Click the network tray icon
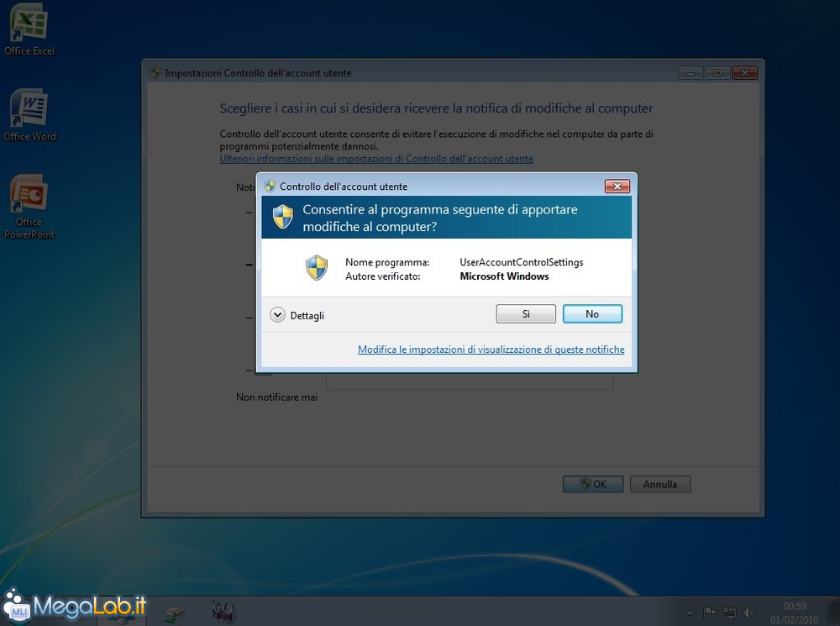The width and height of the screenshot is (840, 626). (729, 612)
